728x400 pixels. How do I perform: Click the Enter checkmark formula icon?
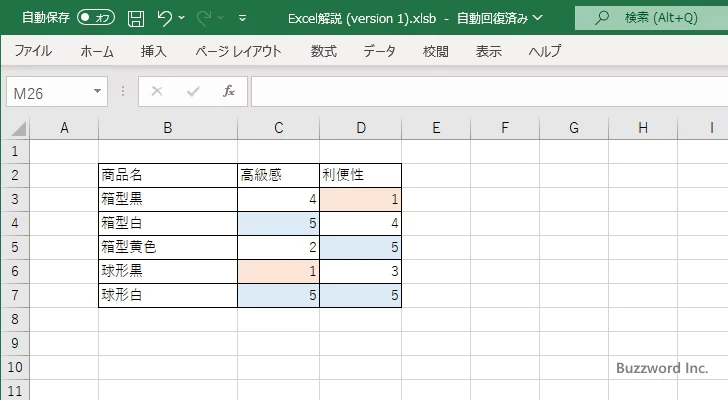pyautogui.click(x=193, y=91)
